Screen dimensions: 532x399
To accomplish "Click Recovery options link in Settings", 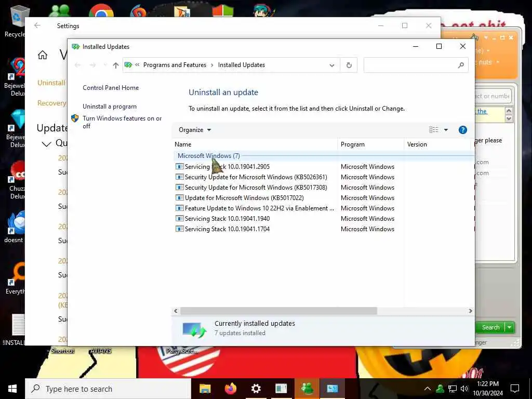I will pyautogui.click(x=51, y=103).
